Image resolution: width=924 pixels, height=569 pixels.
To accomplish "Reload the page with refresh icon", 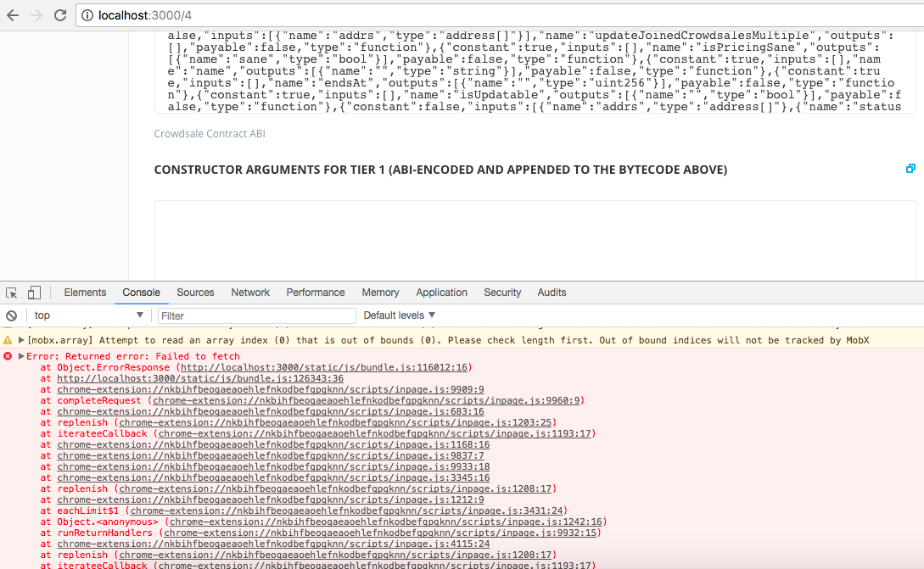I will click(60, 15).
